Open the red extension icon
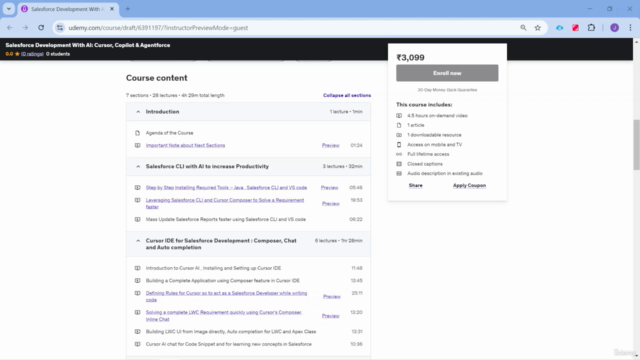The height and width of the screenshot is (360, 640). [x=576, y=28]
